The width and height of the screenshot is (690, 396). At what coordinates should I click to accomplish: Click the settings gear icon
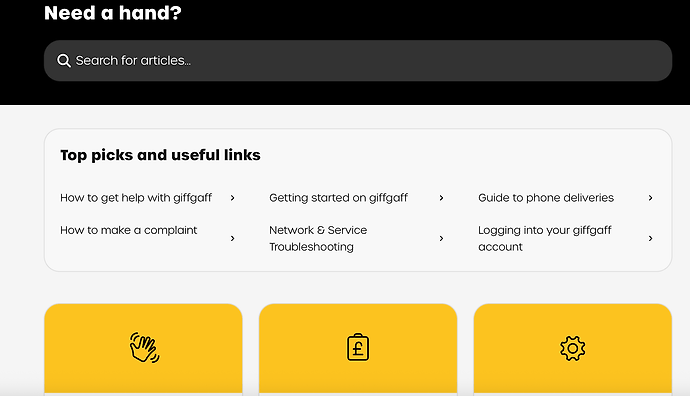[573, 348]
